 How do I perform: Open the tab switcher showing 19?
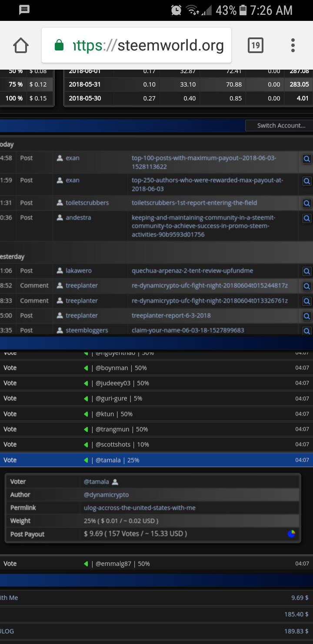point(256,45)
